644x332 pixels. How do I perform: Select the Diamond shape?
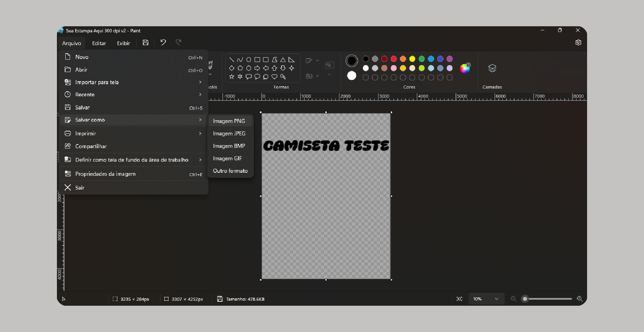231,68
